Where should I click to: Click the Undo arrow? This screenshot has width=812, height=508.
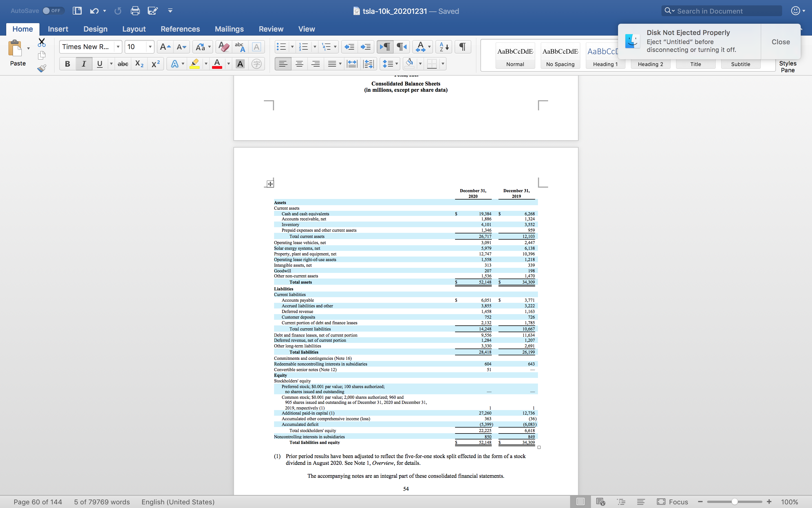tap(94, 11)
